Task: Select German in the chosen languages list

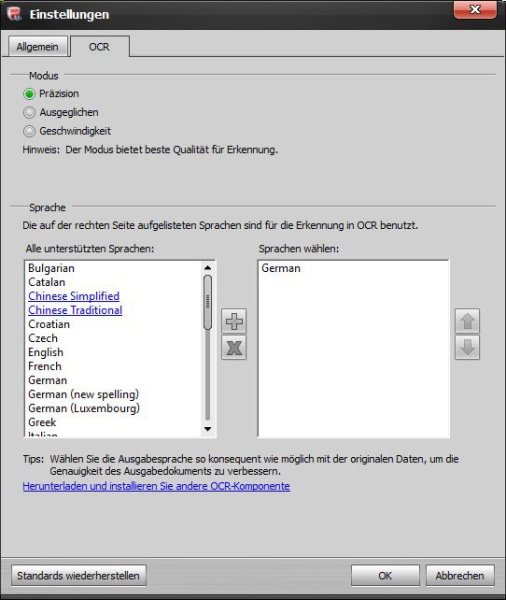Action: (281, 268)
